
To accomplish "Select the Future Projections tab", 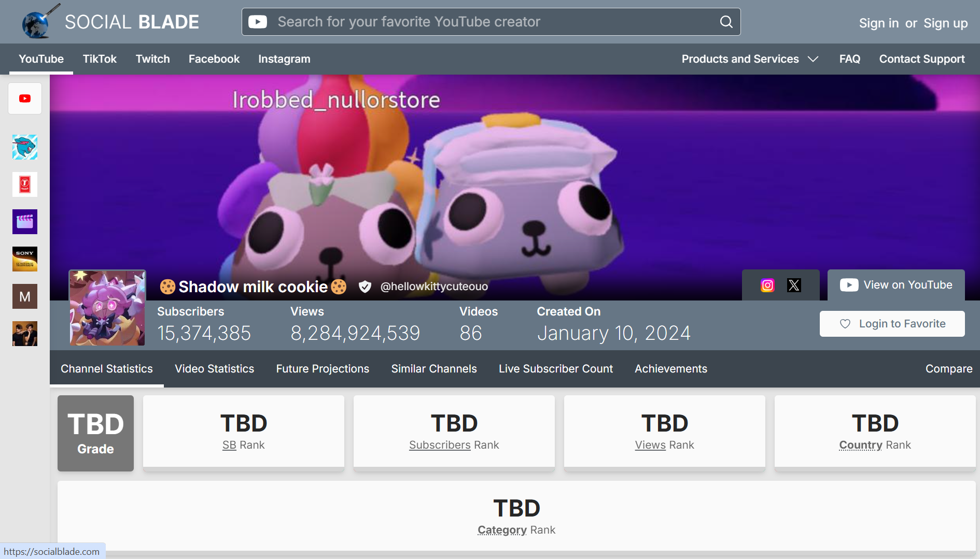I will (323, 369).
